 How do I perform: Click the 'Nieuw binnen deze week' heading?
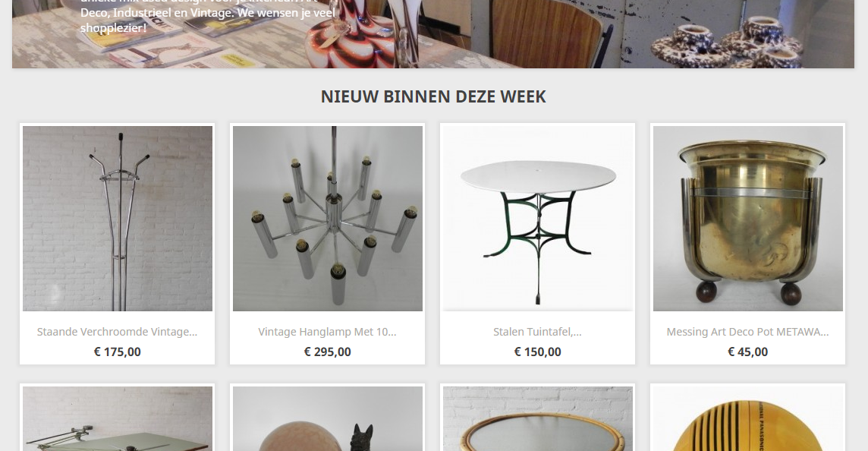point(433,96)
